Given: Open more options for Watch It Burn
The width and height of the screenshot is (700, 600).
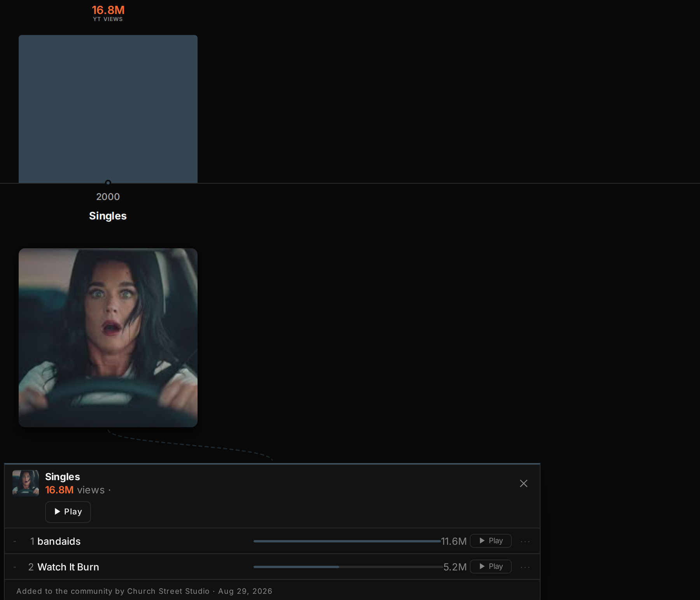Looking at the screenshot, I should tap(525, 567).
